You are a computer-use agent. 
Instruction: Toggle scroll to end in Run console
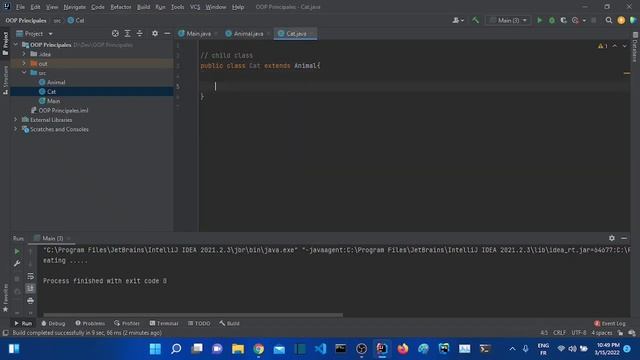click(30, 289)
